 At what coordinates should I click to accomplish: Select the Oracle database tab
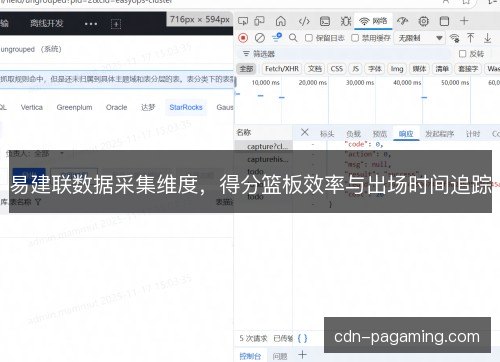pyautogui.click(x=116, y=107)
